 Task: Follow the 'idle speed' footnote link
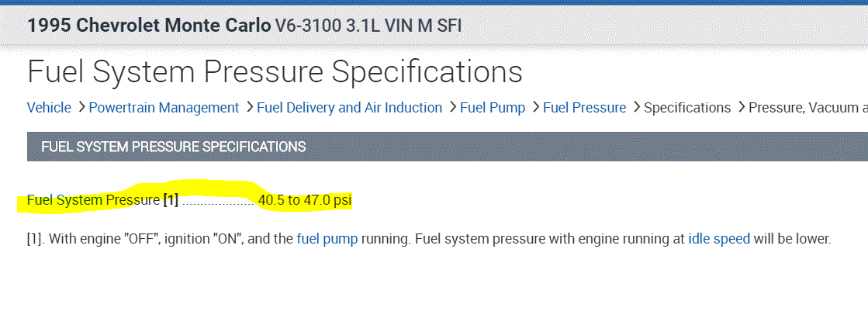[719, 239]
